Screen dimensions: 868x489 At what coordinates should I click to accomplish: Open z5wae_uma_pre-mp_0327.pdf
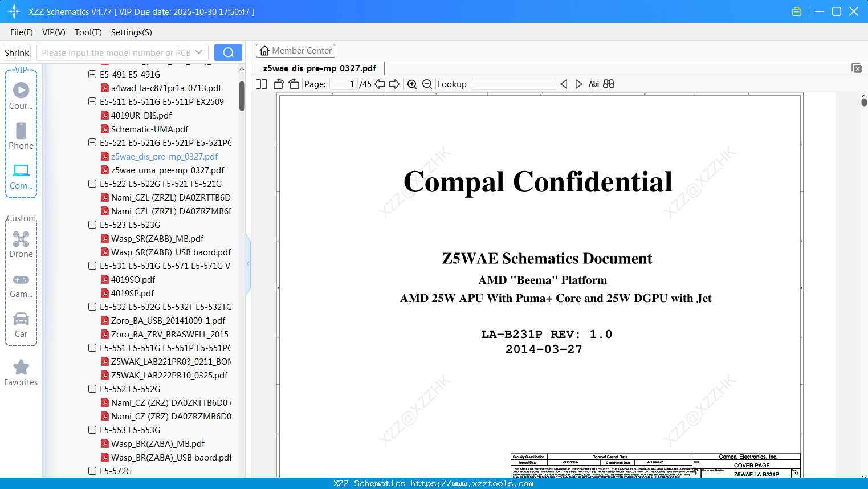[x=168, y=170]
